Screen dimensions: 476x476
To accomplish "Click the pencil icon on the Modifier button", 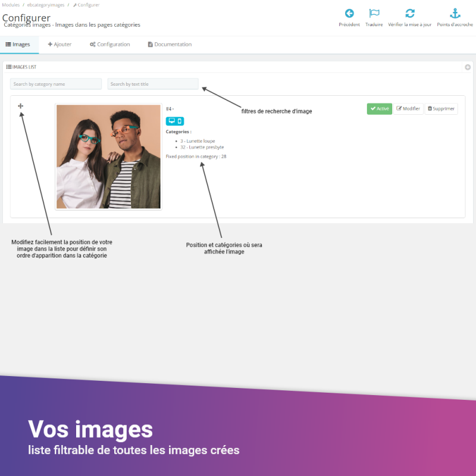I will (x=400, y=108).
